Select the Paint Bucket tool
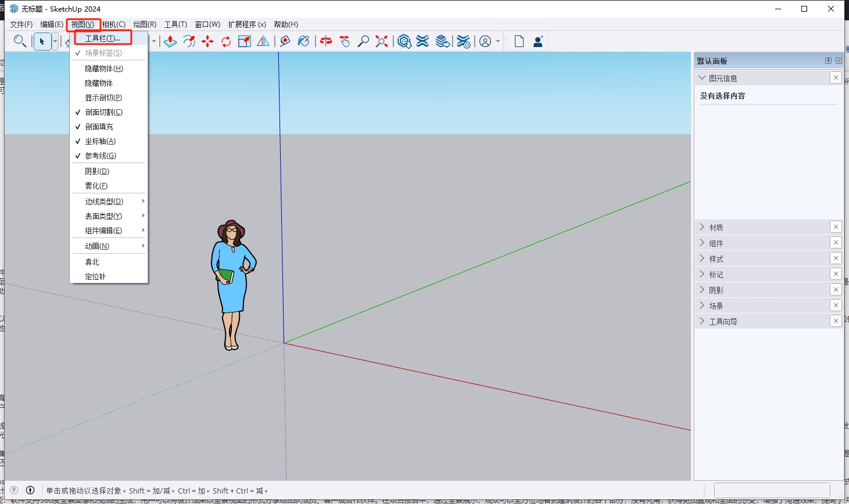Viewport: 849px width, 504px height. coord(303,41)
